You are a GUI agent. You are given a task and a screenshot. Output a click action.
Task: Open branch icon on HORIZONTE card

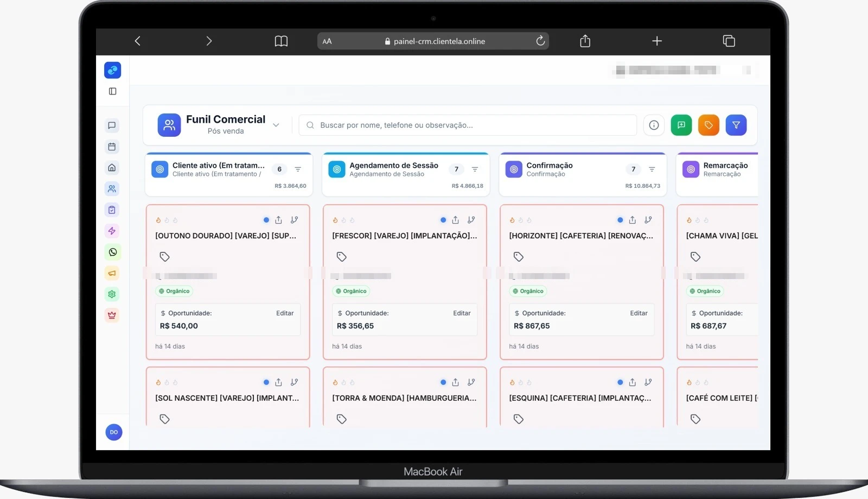pyautogui.click(x=648, y=220)
